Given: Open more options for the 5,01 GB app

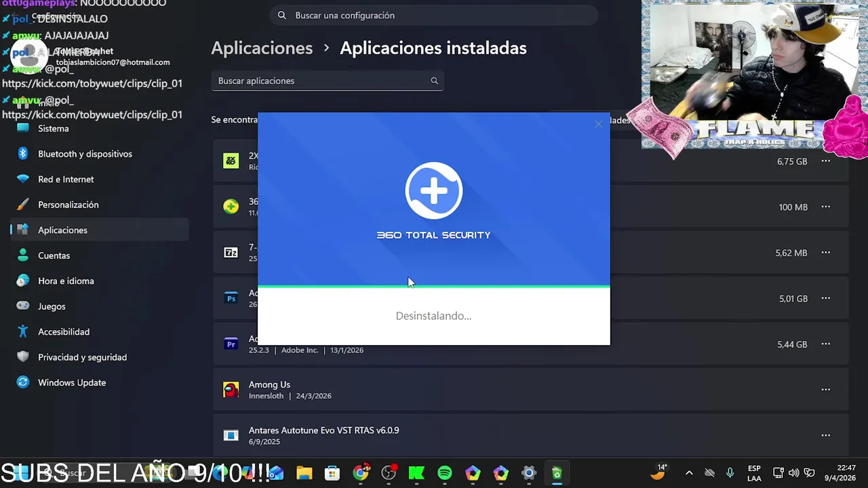Looking at the screenshot, I should pyautogui.click(x=825, y=298).
